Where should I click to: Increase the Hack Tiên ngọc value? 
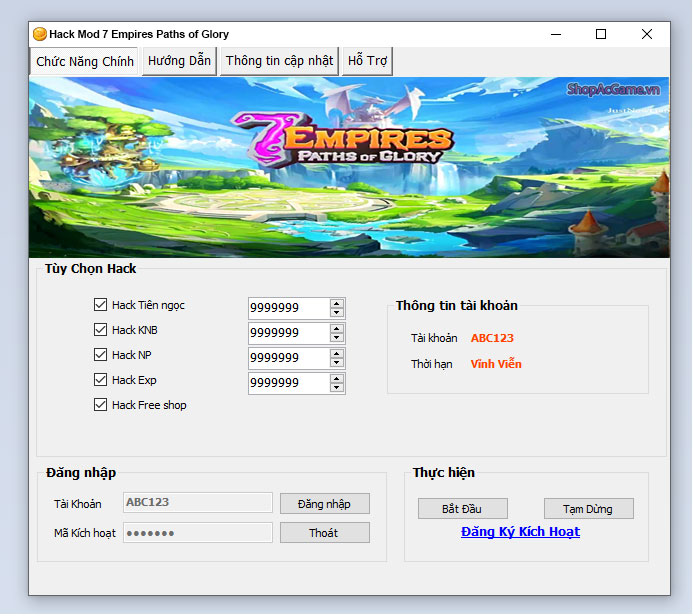pos(337,304)
